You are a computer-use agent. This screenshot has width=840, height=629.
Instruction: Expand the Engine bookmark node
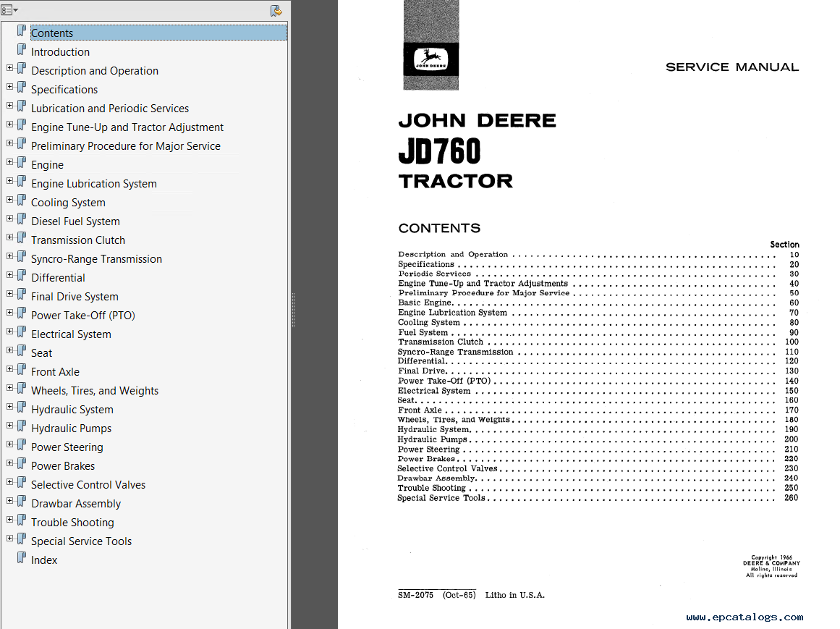(9, 162)
